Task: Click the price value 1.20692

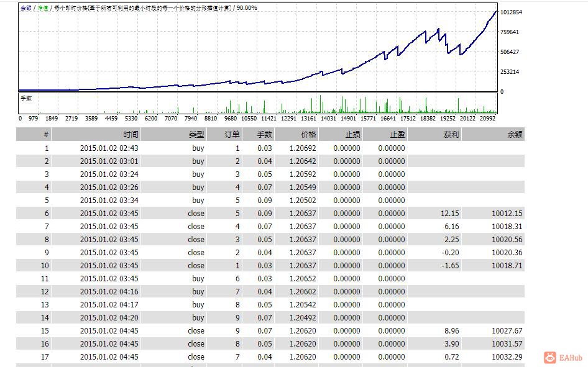Action: (x=303, y=148)
